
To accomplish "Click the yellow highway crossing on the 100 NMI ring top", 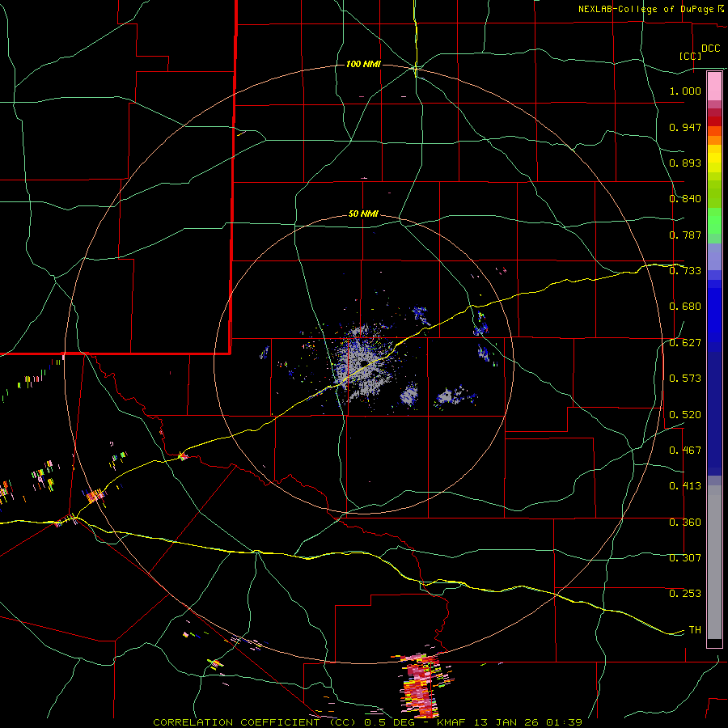I will [x=416, y=68].
